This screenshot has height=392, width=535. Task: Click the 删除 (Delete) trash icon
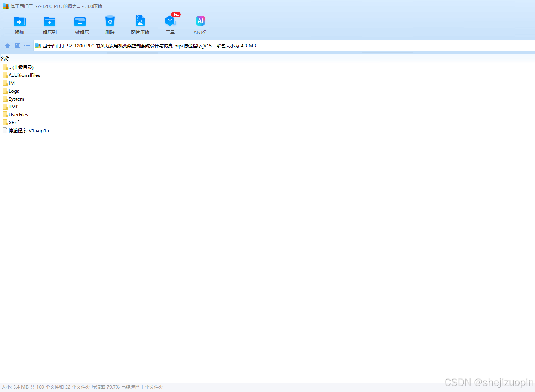110,21
